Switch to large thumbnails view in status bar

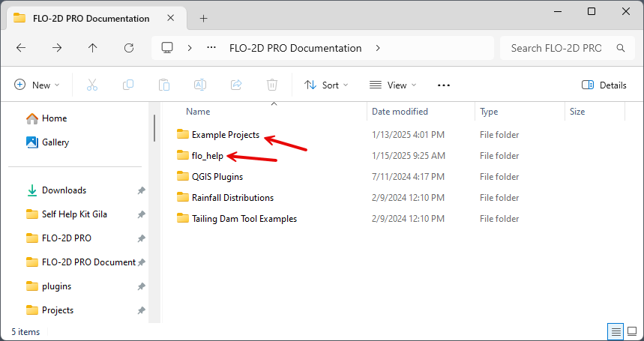tap(631, 331)
